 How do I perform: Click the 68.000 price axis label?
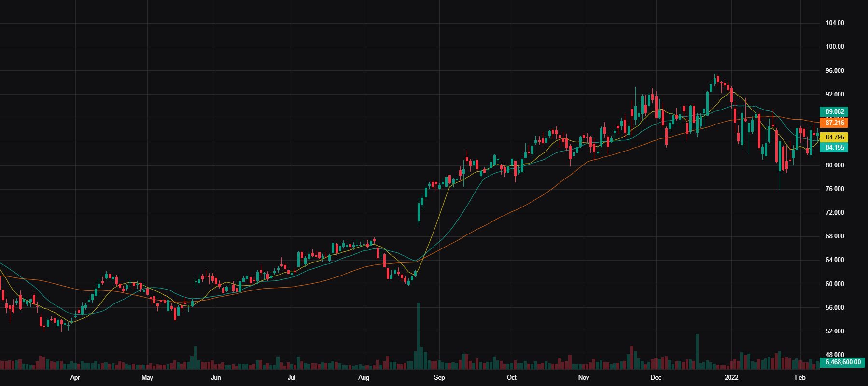tap(835, 236)
